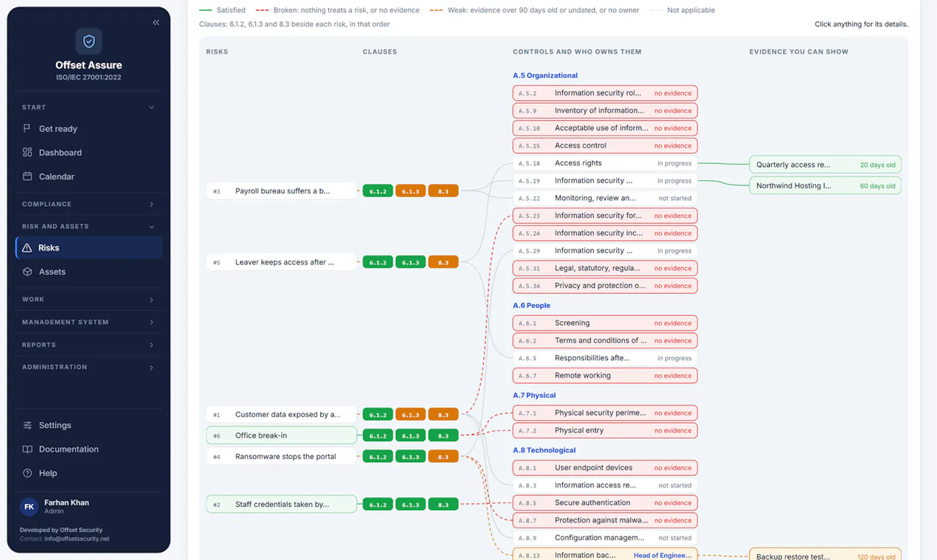Collapse the RISK AND ASSETS section
Image resolution: width=937 pixels, height=560 pixels.
[x=88, y=226]
